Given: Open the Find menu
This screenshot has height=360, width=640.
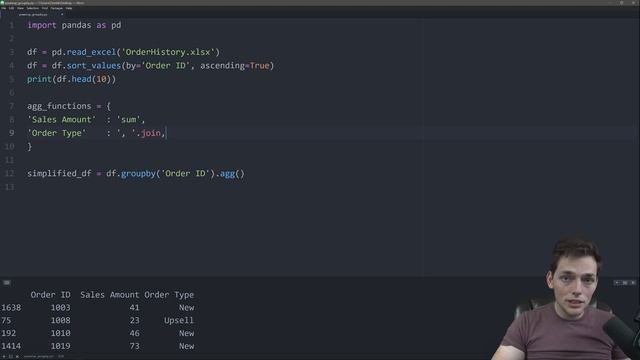Looking at the screenshot, I should pos(45,8).
